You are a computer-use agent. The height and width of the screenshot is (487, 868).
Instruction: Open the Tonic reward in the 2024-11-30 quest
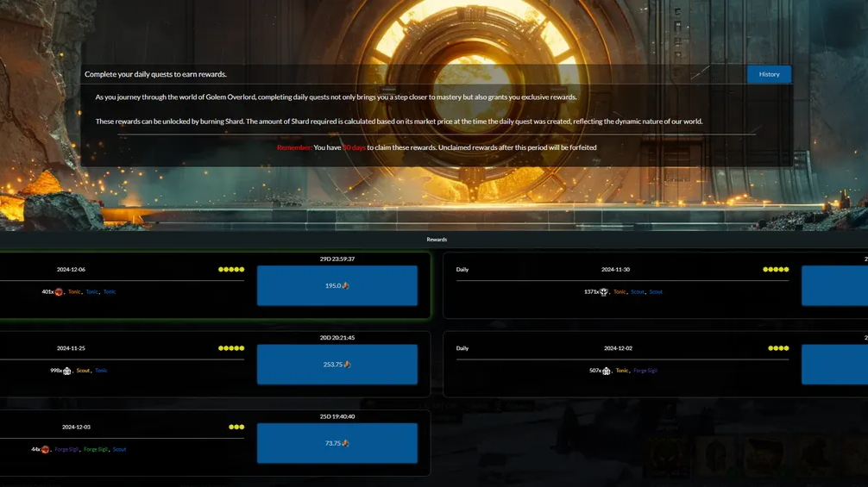pos(620,292)
